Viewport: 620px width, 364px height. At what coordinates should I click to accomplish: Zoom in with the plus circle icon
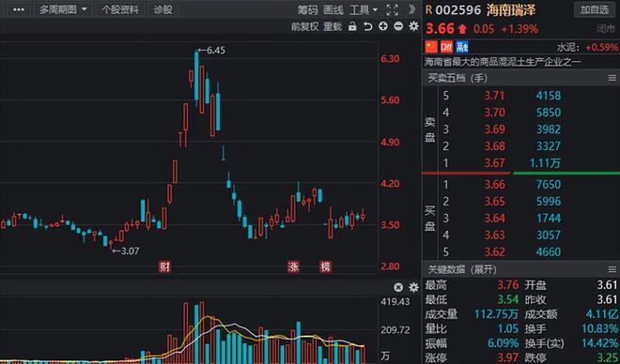tap(382, 26)
